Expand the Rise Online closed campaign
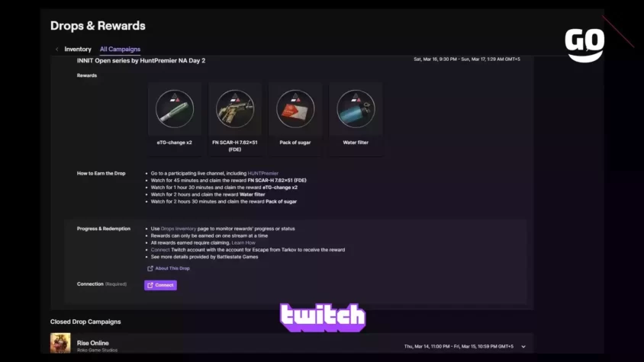 click(x=523, y=347)
